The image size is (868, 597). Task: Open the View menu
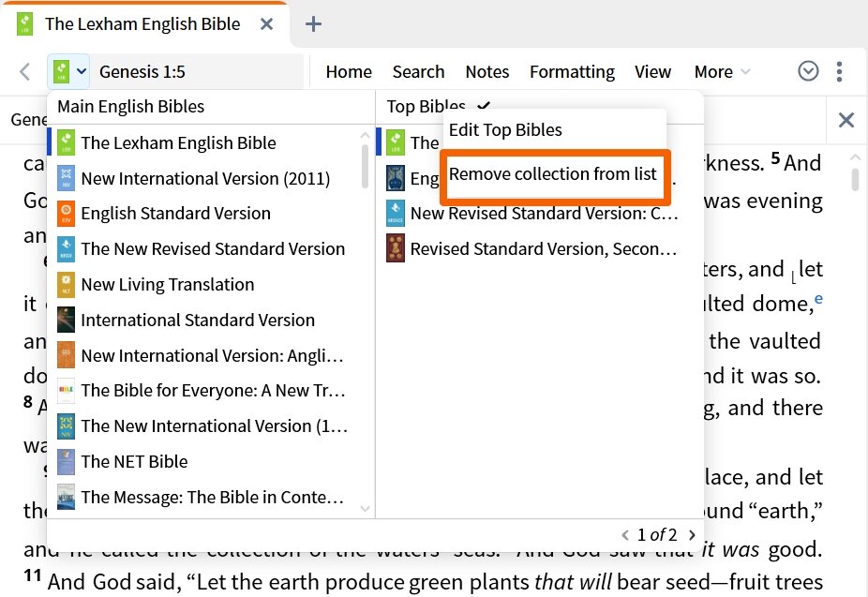click(x=652, y=72)
